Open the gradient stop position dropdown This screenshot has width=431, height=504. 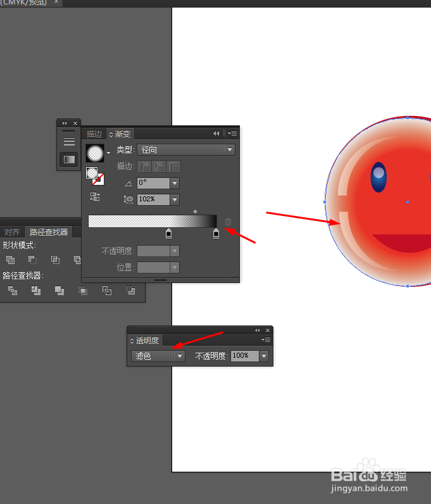point(175,267)
